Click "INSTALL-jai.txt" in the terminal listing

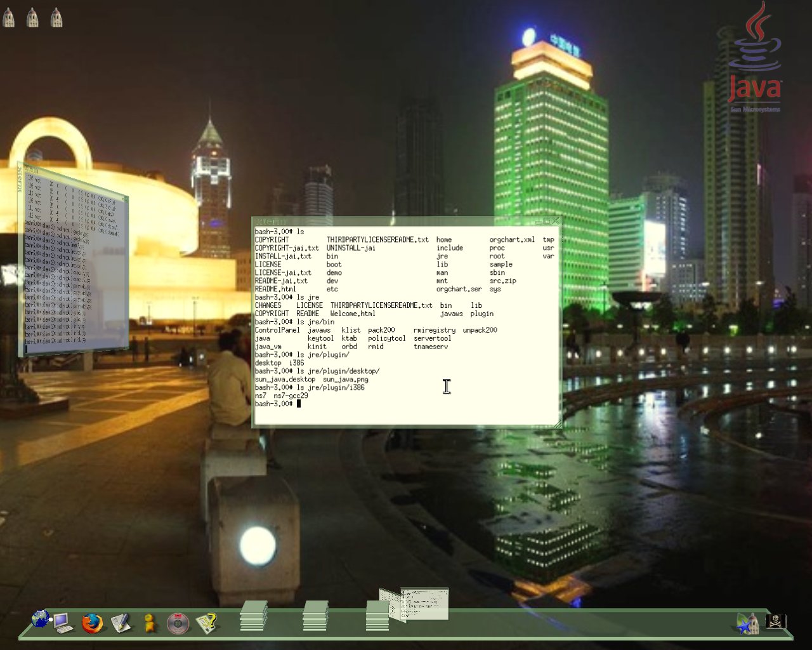pos(283,256)
